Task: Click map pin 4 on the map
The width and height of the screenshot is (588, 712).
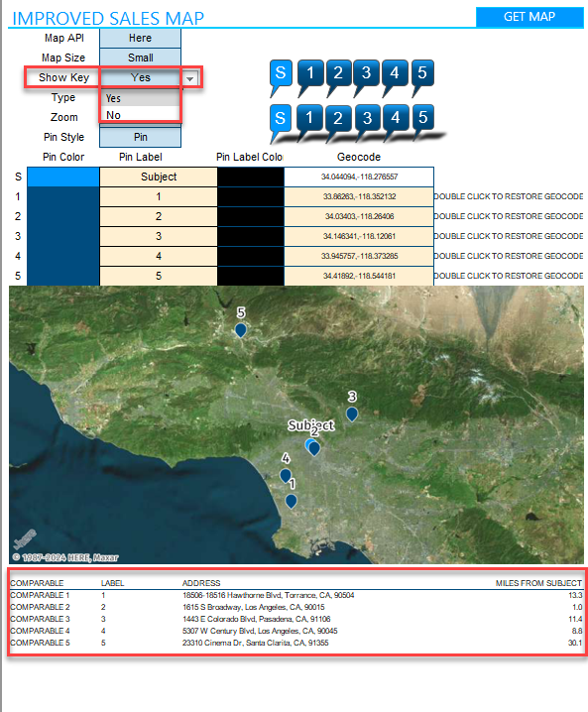Action: [286, 476]
